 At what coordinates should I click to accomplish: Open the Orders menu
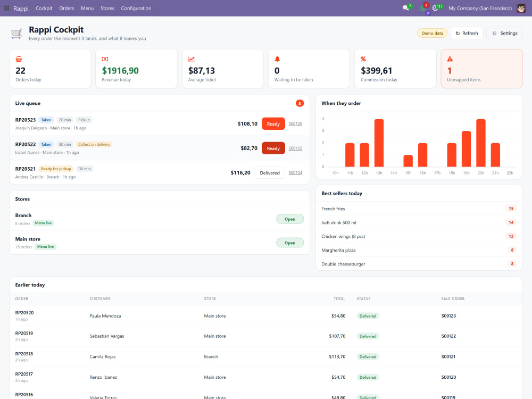coord(66,8)
